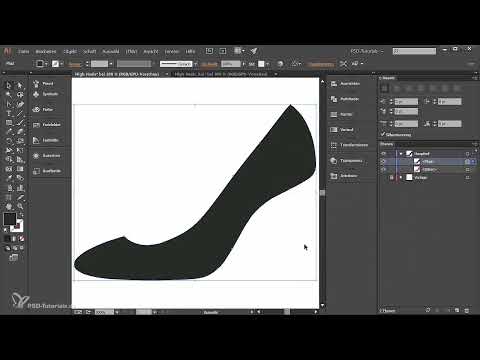Uncheck the checkbox in the upper right panel
Image resolution: width=480 pixels, height=360 pixels.
click(x=383, y=134)
